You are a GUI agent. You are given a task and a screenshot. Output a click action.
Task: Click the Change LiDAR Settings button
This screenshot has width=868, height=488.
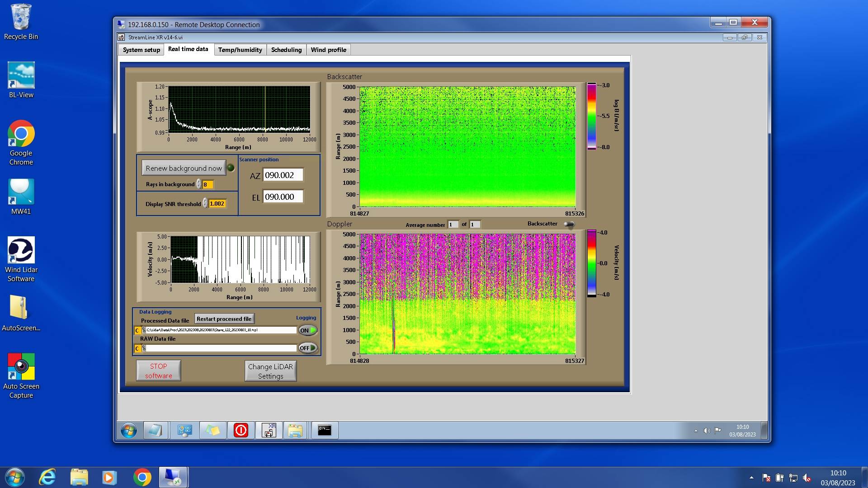tap(270, 371)
